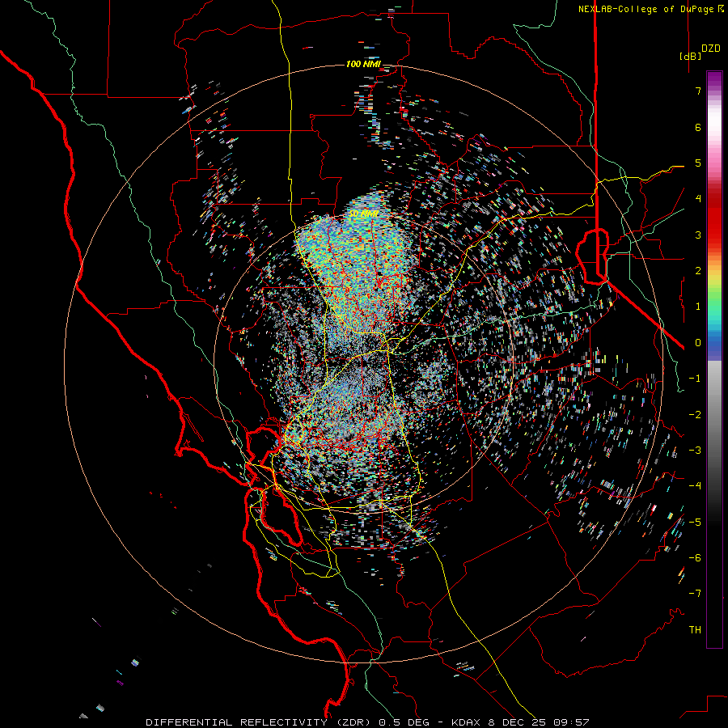Click the 7 value on colorbar scale

[698, 91]
